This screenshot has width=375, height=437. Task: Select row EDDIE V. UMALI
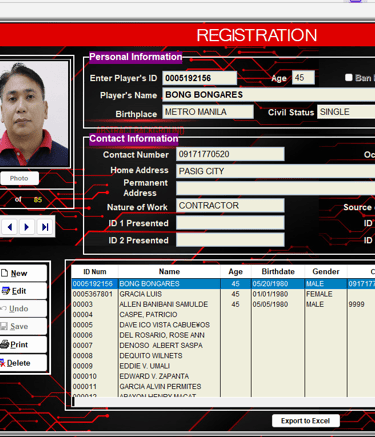tap(223, 366)
